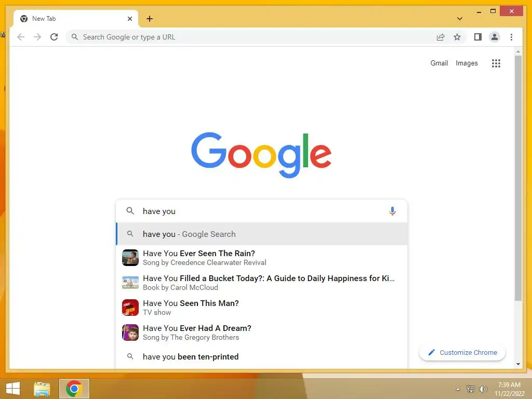Screen dimensions: 532x399
Task: Open File Explorer from taskbar
Action: point(42,389)
